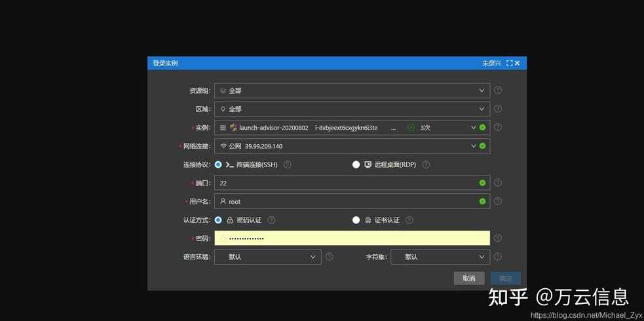Image resolution: width=644 pixels, height=321 pixels.
Task: Open help icon next to 证书认证
Action: coord(409,220)
